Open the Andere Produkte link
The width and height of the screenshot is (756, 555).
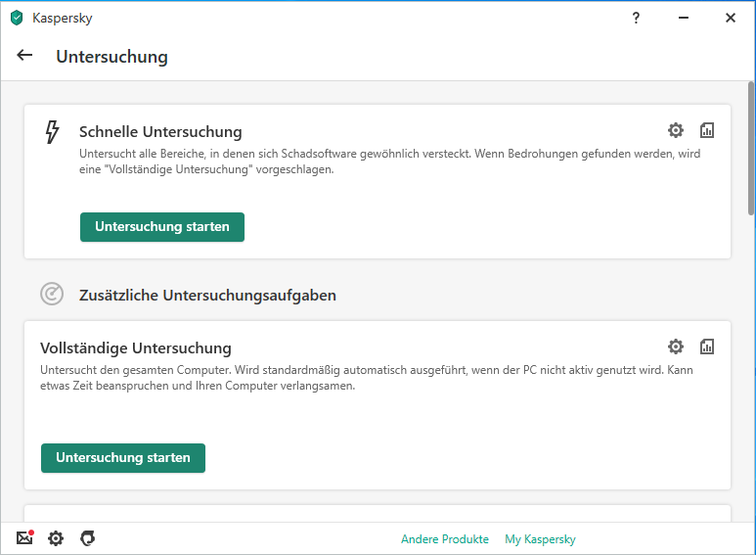click(444, 539)
